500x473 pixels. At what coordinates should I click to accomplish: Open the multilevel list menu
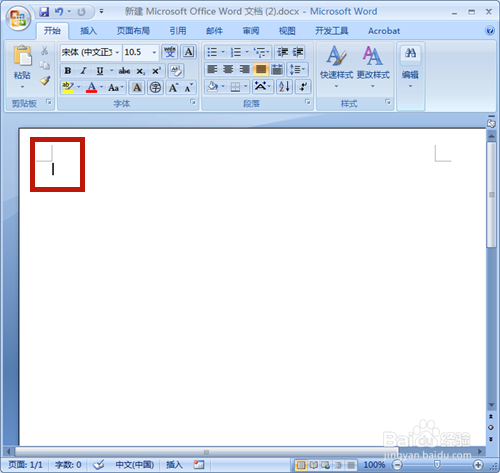(261, 52)
